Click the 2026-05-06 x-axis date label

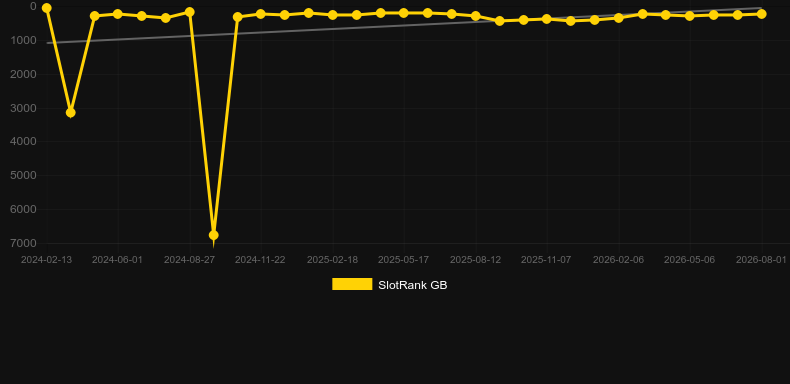tap(689, 260)
